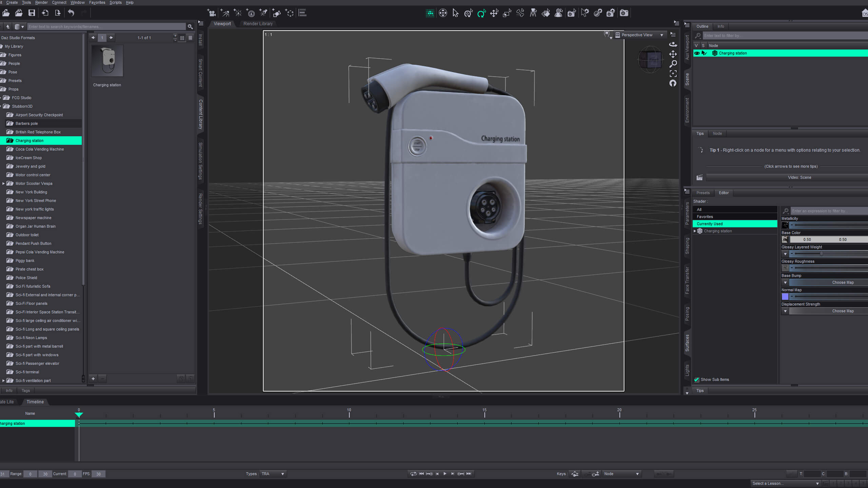Select the Translate move tool
868x488 pixels.
pos(494,13)
